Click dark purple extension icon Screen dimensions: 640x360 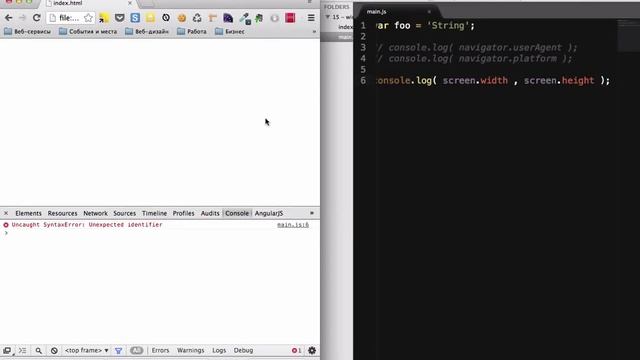click(x=228, y=18)
